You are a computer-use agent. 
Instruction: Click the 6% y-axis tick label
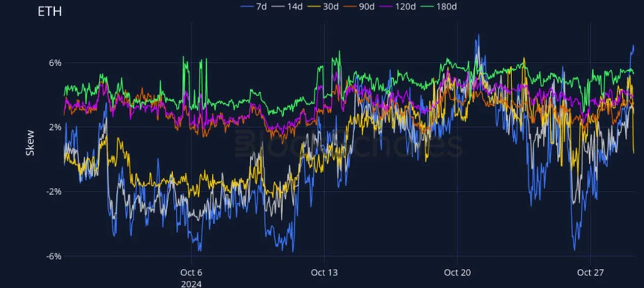pos(55,63)
